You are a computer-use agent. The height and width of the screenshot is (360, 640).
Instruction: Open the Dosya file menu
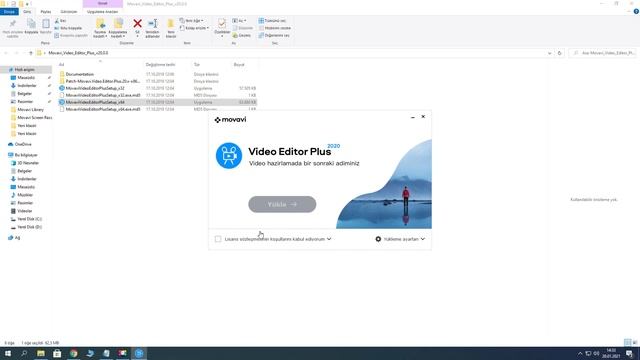click(x=9, y=12)
